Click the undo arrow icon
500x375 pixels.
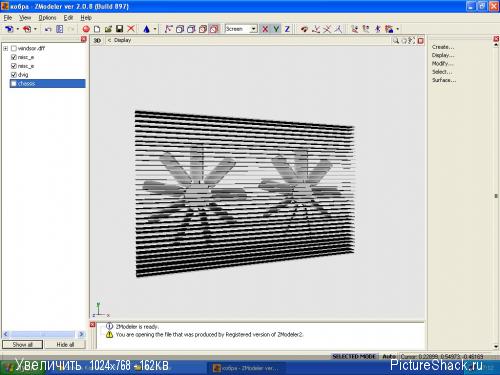coord(48,29)
